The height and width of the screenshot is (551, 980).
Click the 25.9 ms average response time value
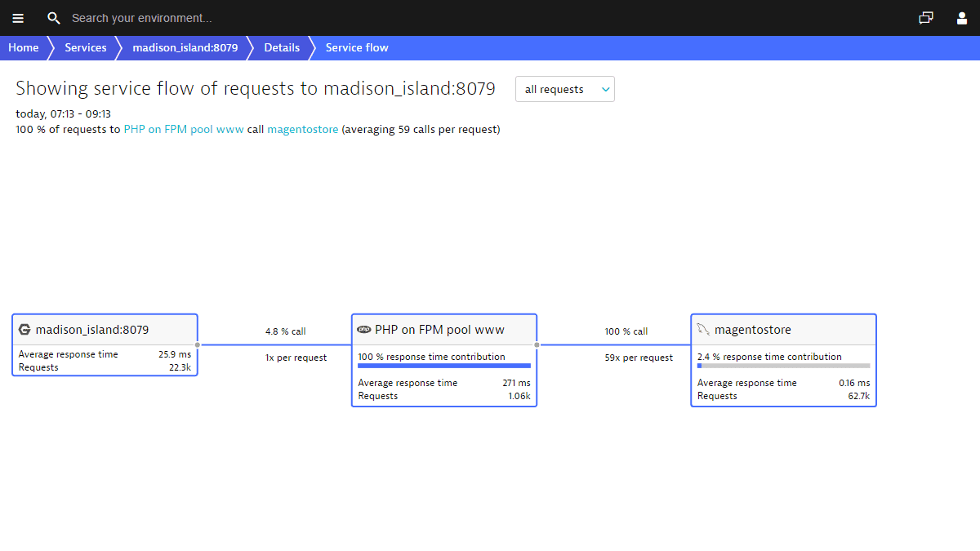175,354
